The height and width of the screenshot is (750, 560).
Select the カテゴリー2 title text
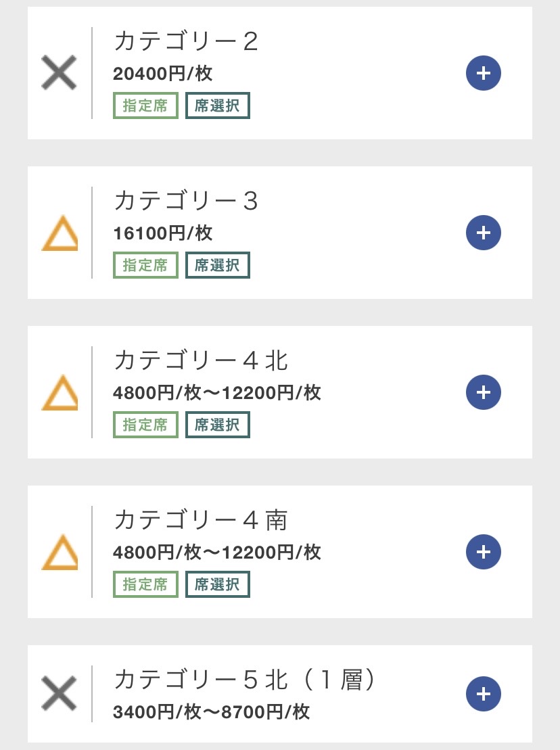[x=186, y=42]
